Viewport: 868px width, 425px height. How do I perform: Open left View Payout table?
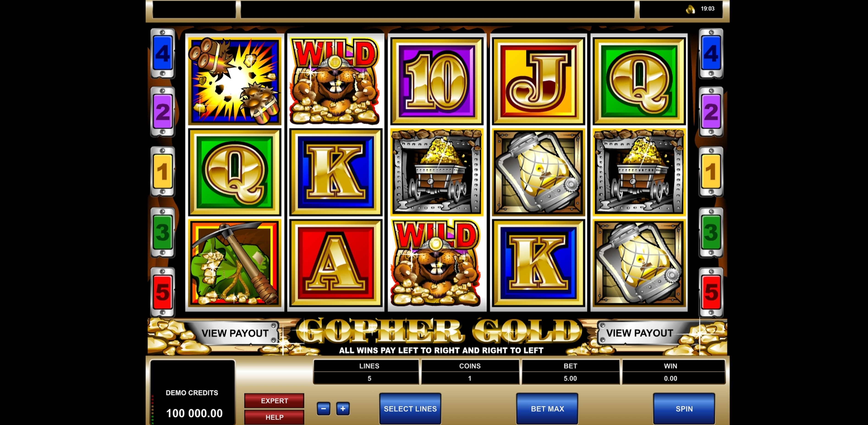click(235, 333)
